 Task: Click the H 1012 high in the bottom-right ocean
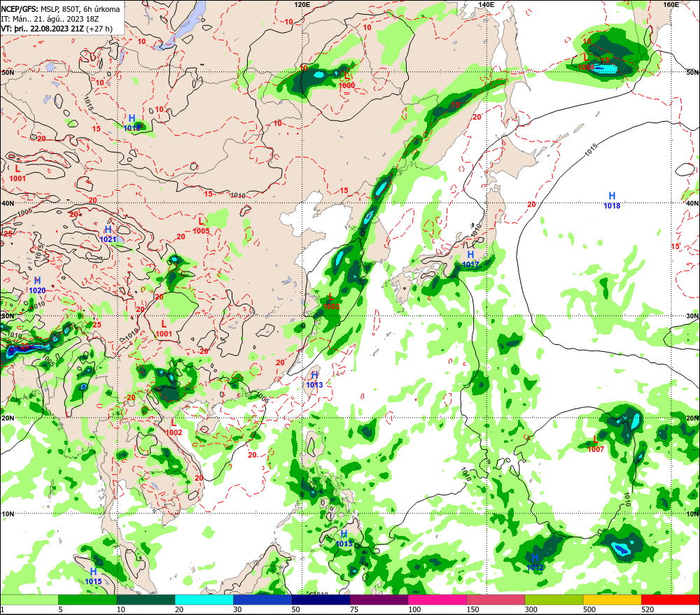tap(535, 563)
